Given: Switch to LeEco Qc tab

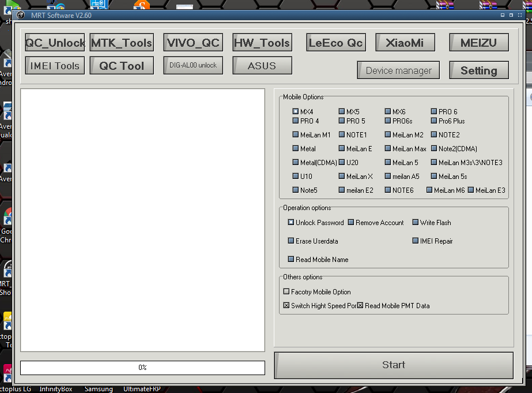Looking at the screenshot, I should [x=336, y=43].
